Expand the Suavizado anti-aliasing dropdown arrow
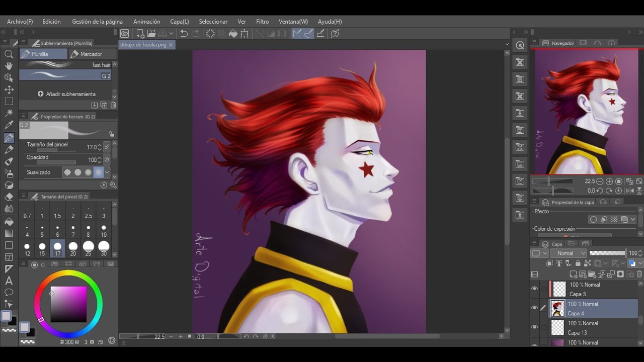Screen dimensions: 644x362 pos(107,172)
